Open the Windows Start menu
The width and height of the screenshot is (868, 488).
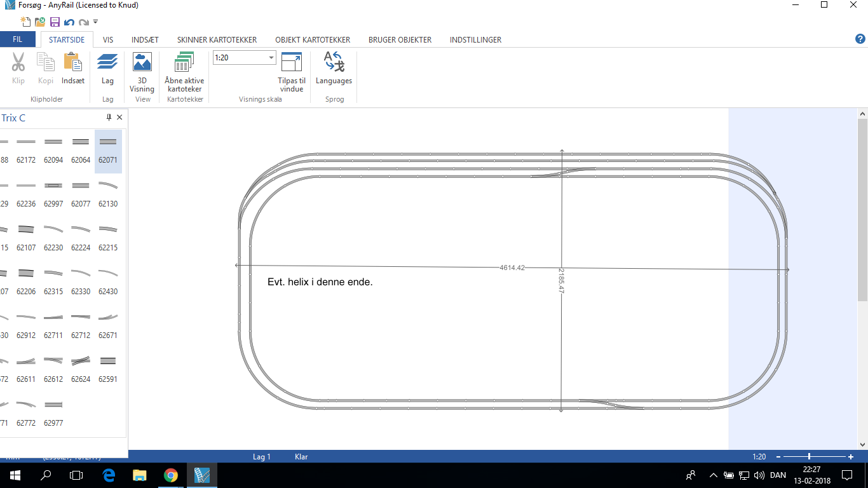pos(15,475)
